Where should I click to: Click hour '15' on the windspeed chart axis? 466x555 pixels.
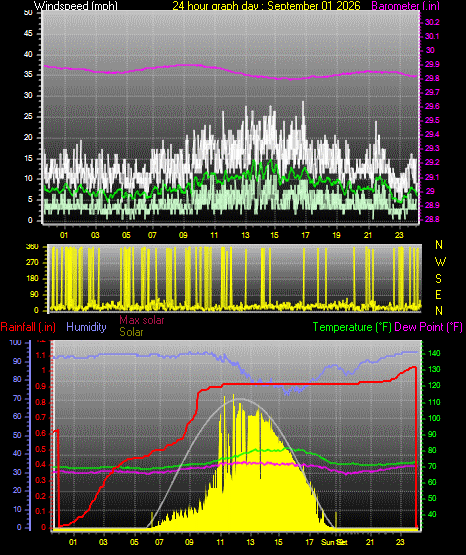tap(275, 235)
